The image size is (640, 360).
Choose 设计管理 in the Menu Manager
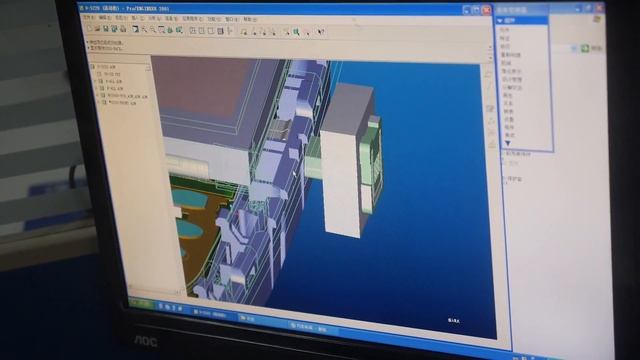(x=512, y=80)
